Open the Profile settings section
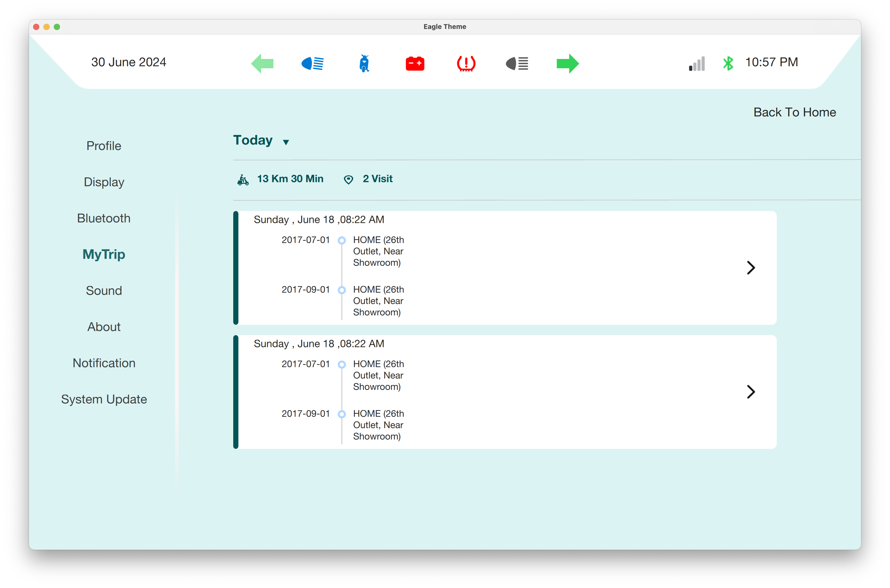Screen dimensions: 890x588 (104, 146)
